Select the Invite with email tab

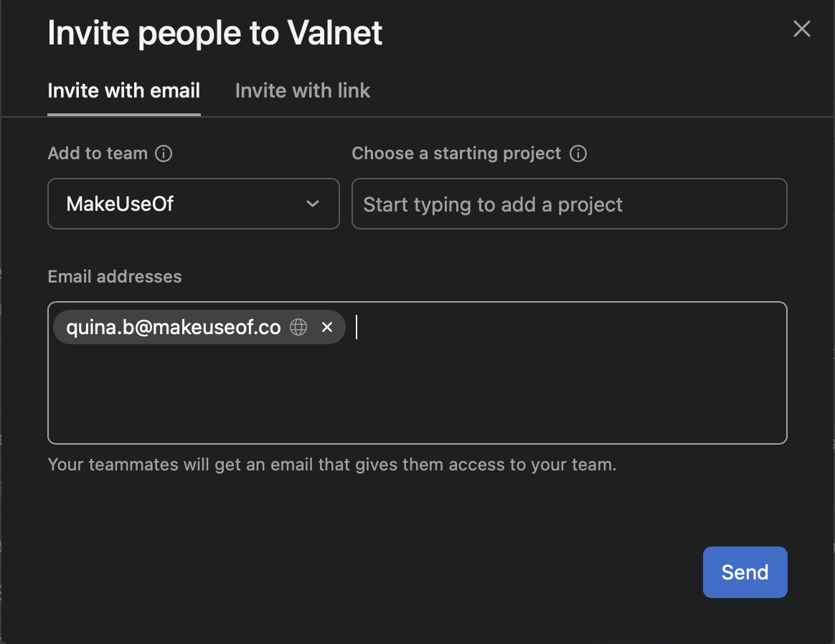click(x=123, y=90)
